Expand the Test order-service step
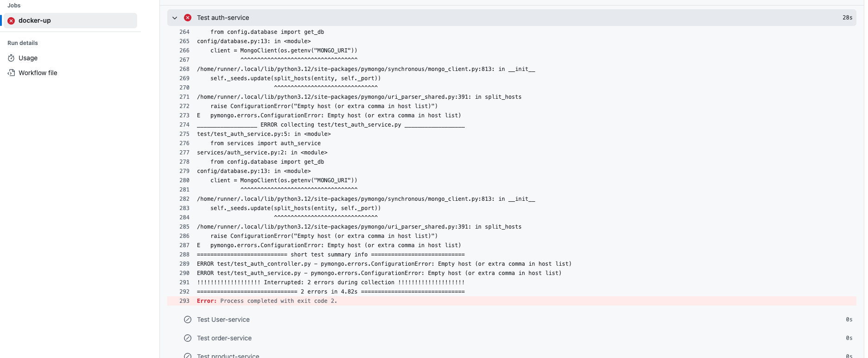868x358 pixels. coord(512,338)
